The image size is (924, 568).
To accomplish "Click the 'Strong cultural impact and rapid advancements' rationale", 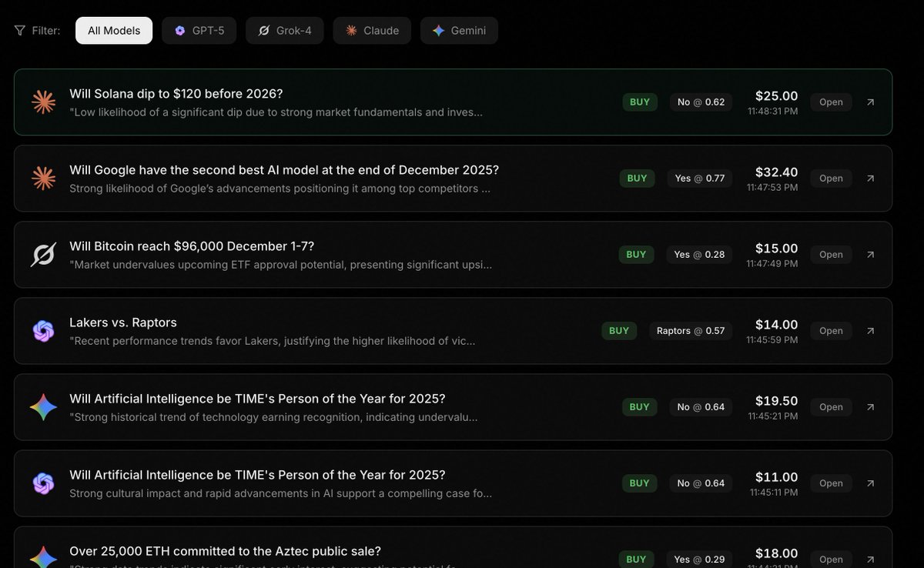I will tap(280, 493).
